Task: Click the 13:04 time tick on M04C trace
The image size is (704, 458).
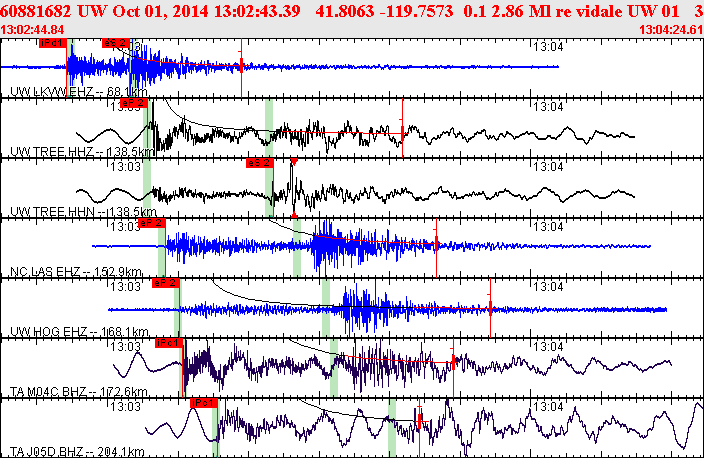Action: click(548, 347)
